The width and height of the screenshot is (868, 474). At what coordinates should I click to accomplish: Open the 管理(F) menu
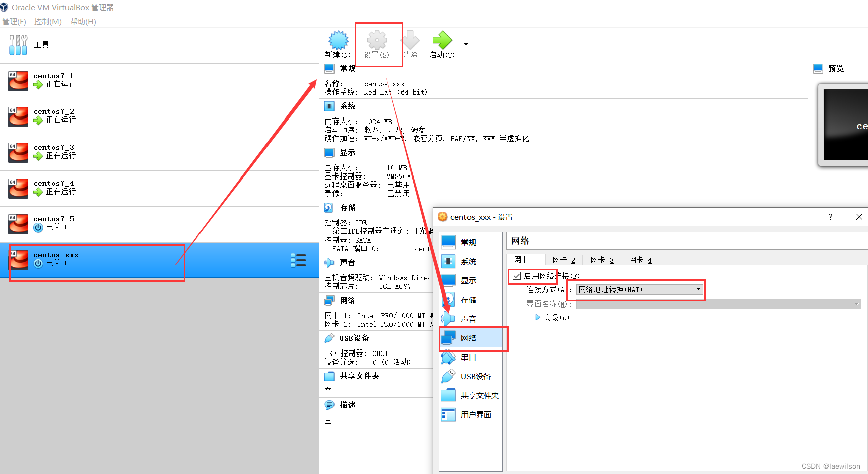[x=14, y=22]
